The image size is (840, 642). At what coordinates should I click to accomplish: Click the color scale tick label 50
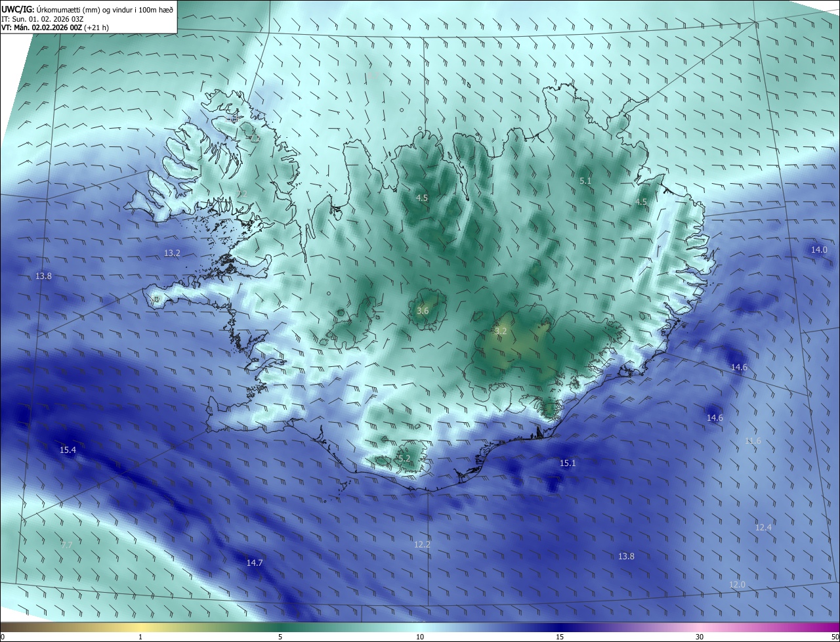pos(834,637)
